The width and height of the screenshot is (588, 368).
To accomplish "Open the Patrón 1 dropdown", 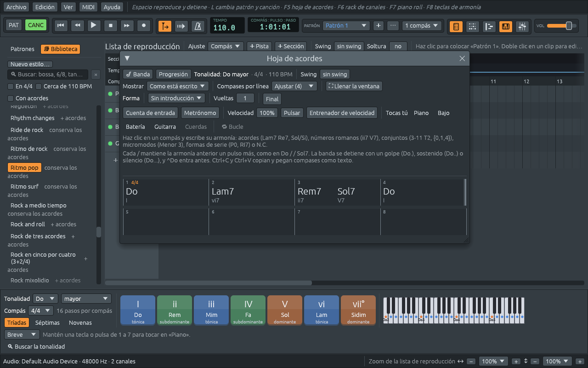I will point(346,26).
